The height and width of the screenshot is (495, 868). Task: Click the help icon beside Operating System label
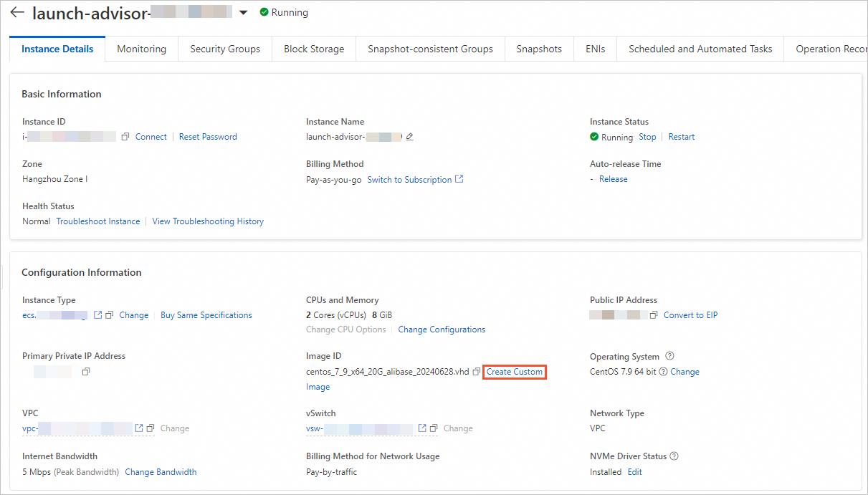pyautogui.click(x=669, y=356)
